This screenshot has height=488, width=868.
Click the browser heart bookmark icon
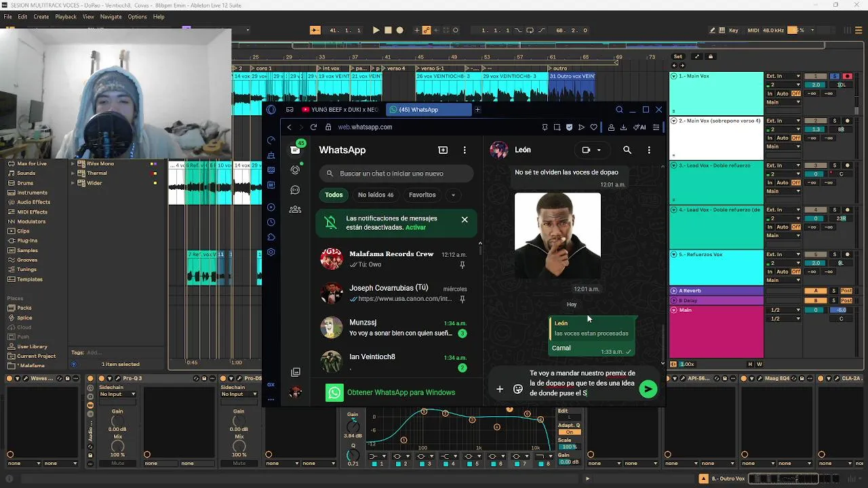pos(593,127)
